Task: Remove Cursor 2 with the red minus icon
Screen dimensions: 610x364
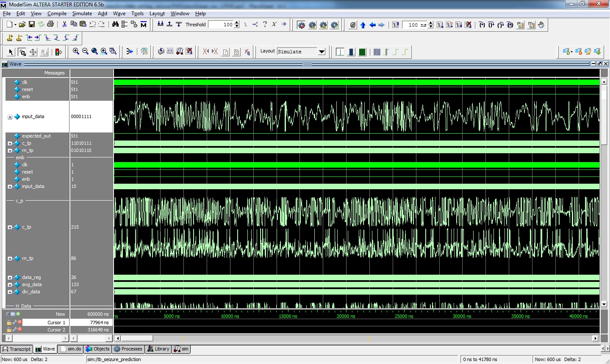Action: point(20,330)
